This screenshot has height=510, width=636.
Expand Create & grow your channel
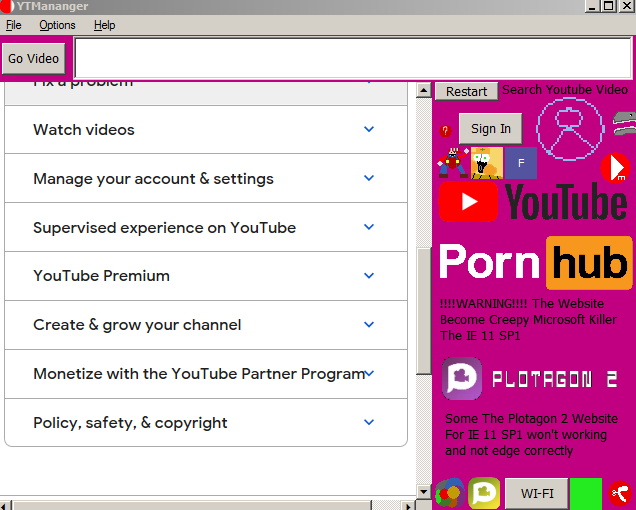tap(206, 325)
